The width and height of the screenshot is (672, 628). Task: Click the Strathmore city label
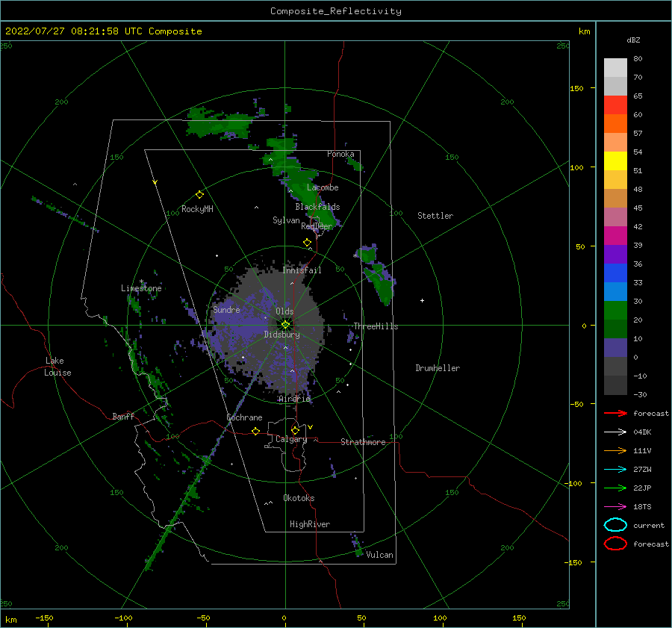363,442
